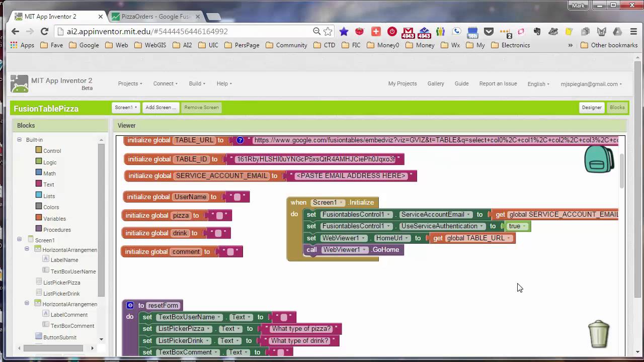The height and width of the screenshot is (362, 644).
Task: Click the initialize global pizza block
Action: [x=177, y=216]
